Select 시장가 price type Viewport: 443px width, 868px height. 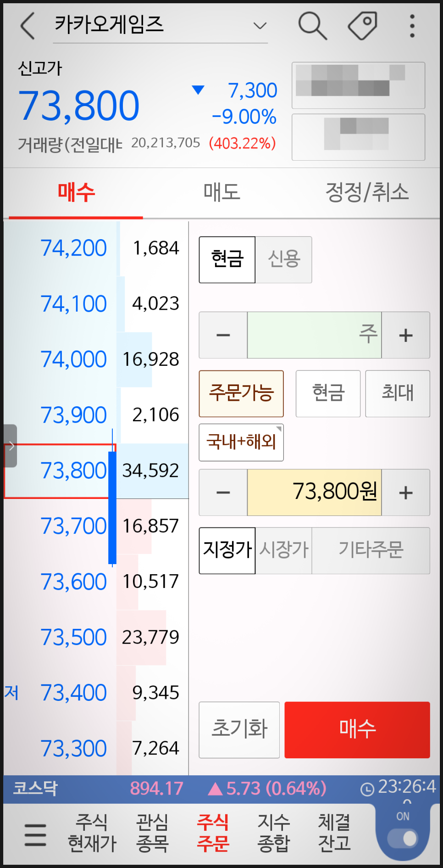(x=284, y=550)
